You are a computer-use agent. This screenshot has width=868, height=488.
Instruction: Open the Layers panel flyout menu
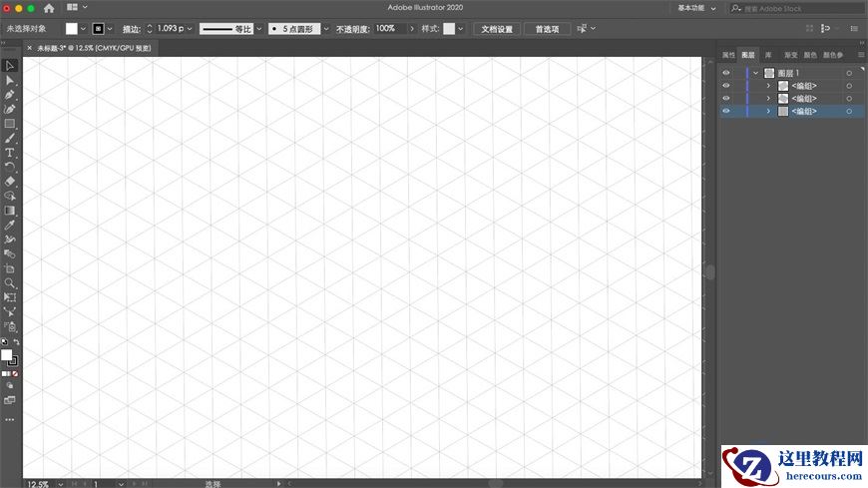tap(861, 55)
